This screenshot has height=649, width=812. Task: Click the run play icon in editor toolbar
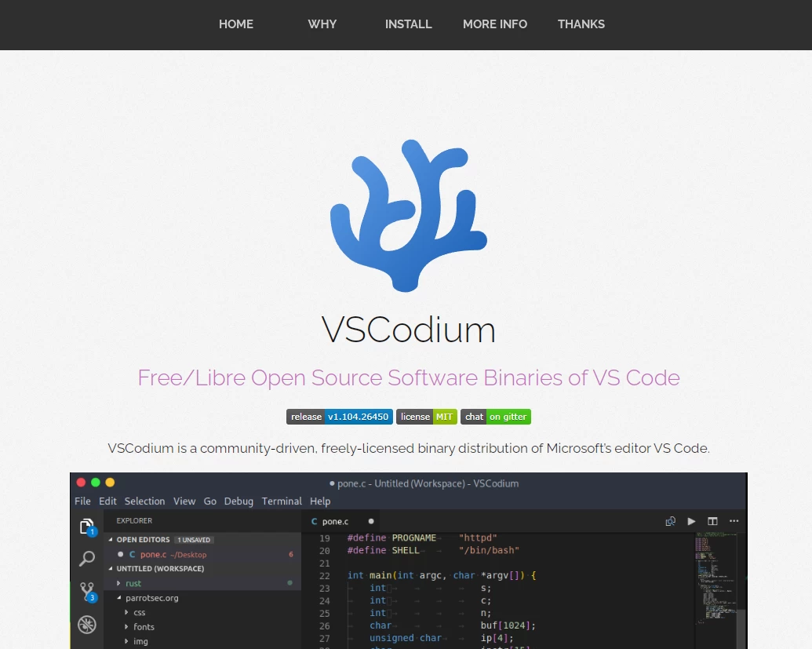[x=691, y=521]
